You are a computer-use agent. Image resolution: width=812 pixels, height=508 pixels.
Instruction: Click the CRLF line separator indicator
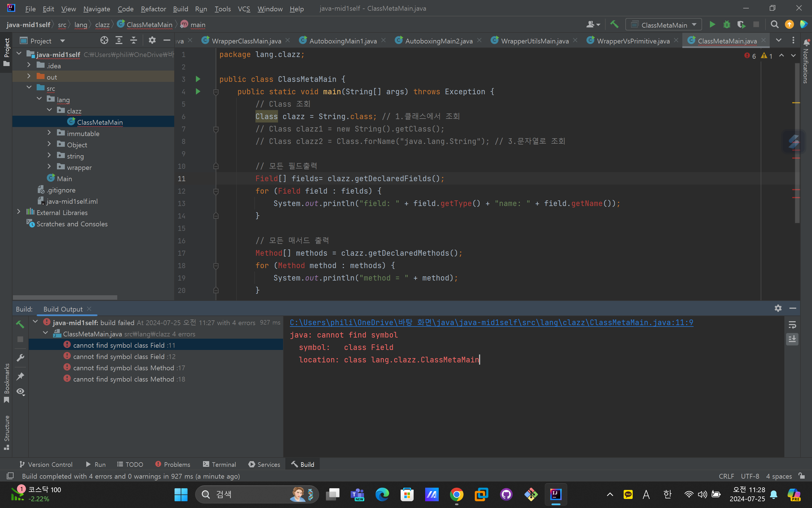(727, 476)
